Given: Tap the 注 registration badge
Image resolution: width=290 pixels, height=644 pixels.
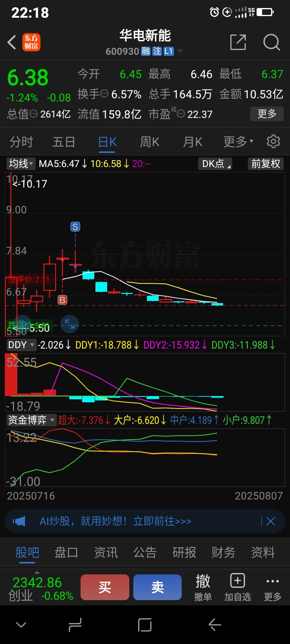Looking at the screenshot, I should (157, 51).
